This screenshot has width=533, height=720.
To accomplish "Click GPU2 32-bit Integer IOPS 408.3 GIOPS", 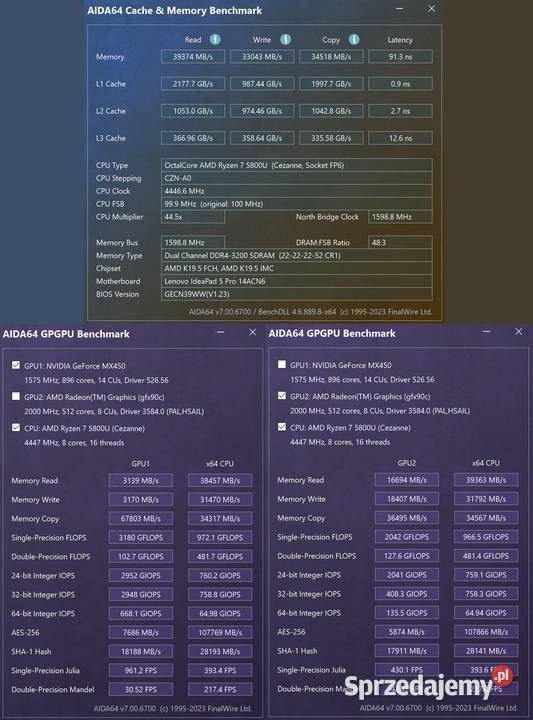I will point(406,594).
